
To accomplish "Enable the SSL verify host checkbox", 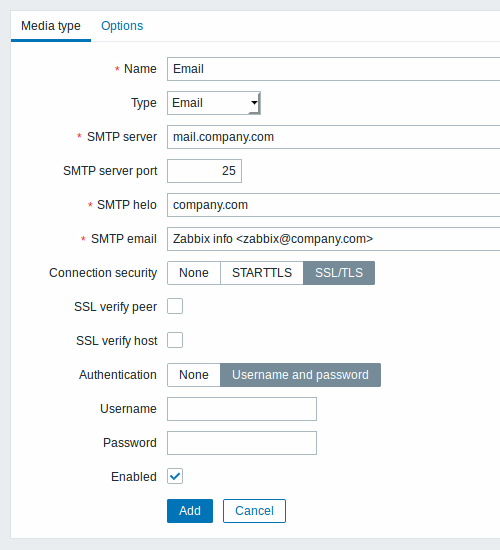I will point(175,340).
